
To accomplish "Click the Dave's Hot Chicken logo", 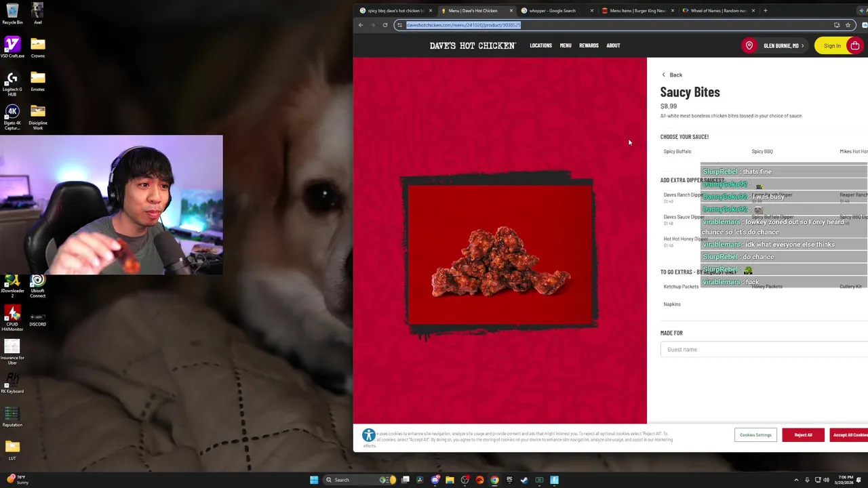I will [x=473, y=45].
